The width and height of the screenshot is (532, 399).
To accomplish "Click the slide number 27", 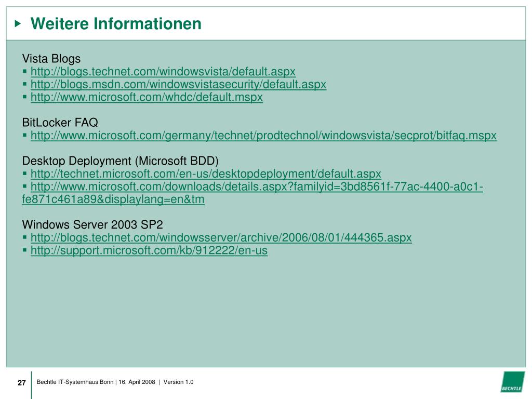I will [x=22, y=383].
